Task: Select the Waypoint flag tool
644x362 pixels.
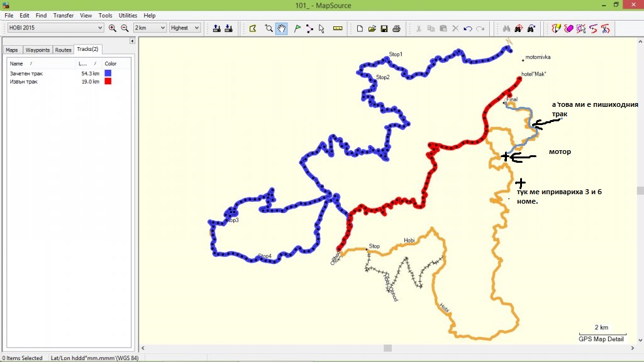Action: coord(297,28)
